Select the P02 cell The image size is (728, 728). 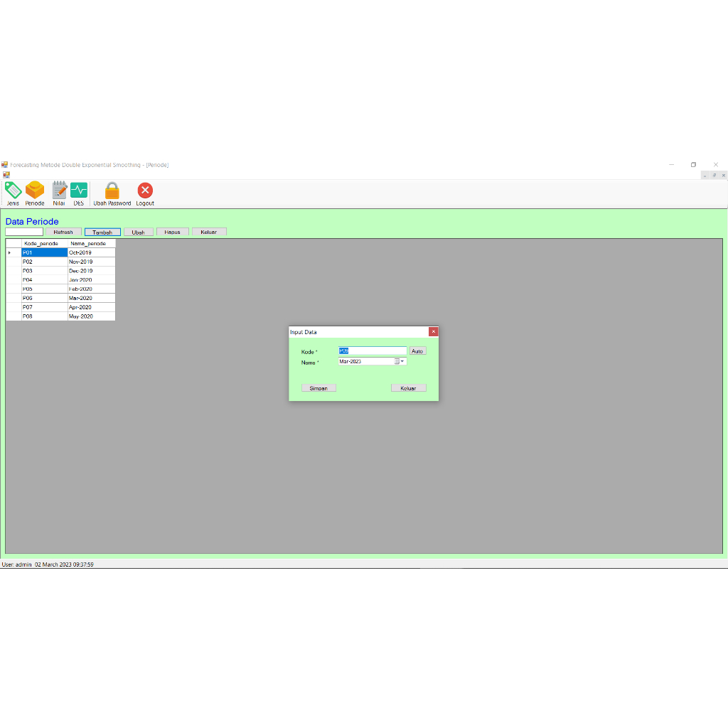(x=44, y=262)
